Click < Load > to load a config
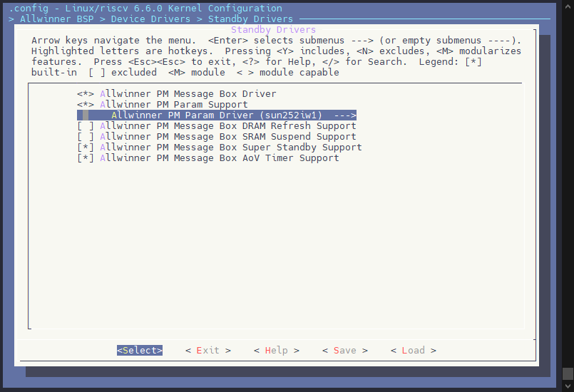The image size is (574, 392). [x=414, y=351]
